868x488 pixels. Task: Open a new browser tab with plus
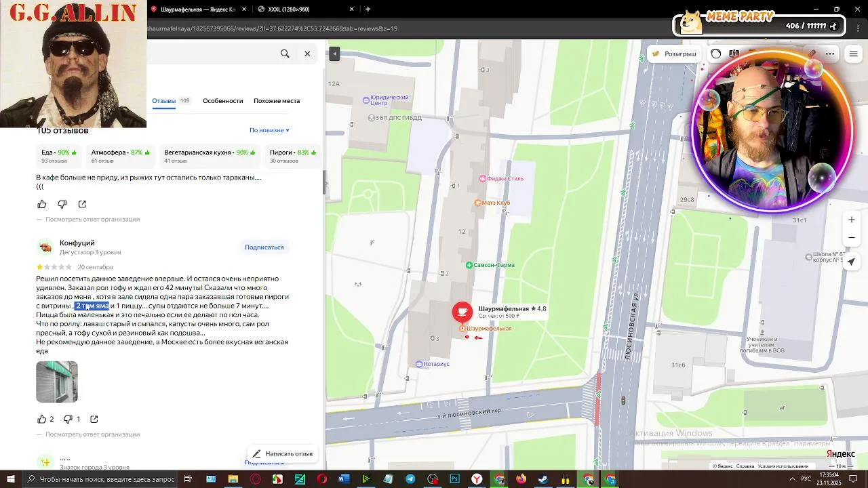pos(368,9)
